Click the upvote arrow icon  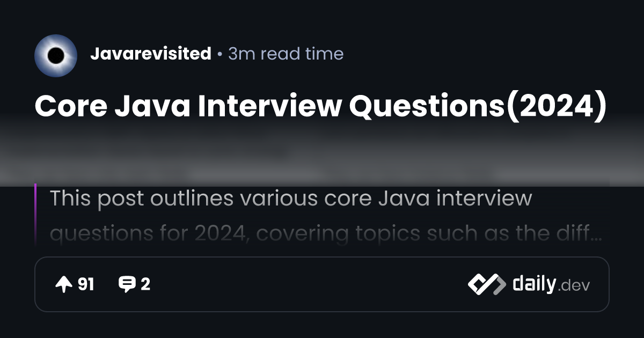[63, 284]
